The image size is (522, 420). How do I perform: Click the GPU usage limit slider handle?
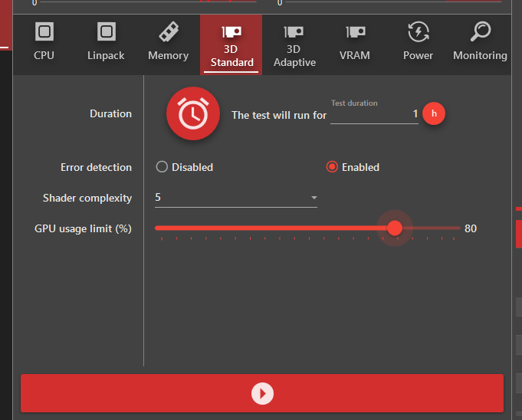(395, 228)
